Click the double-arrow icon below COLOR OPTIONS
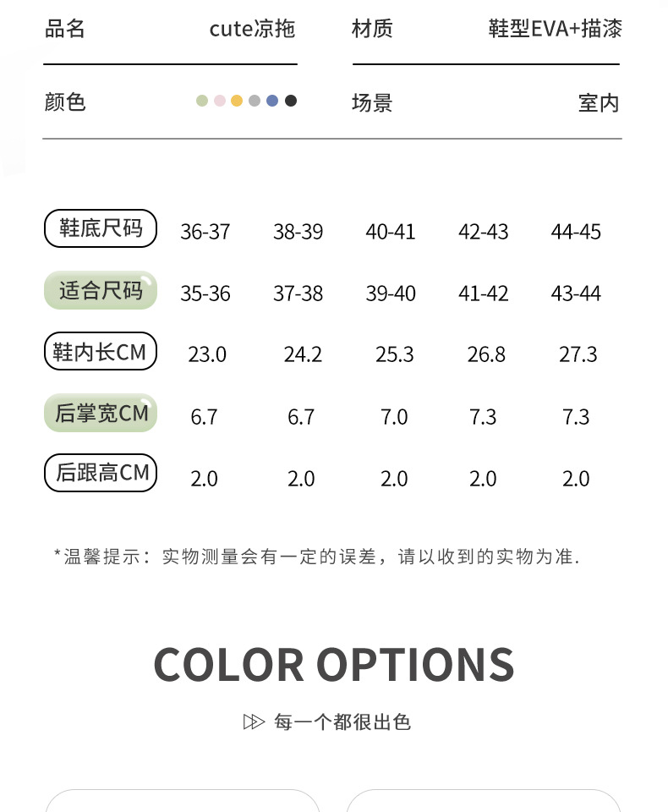668x812 pixels. 254,721
